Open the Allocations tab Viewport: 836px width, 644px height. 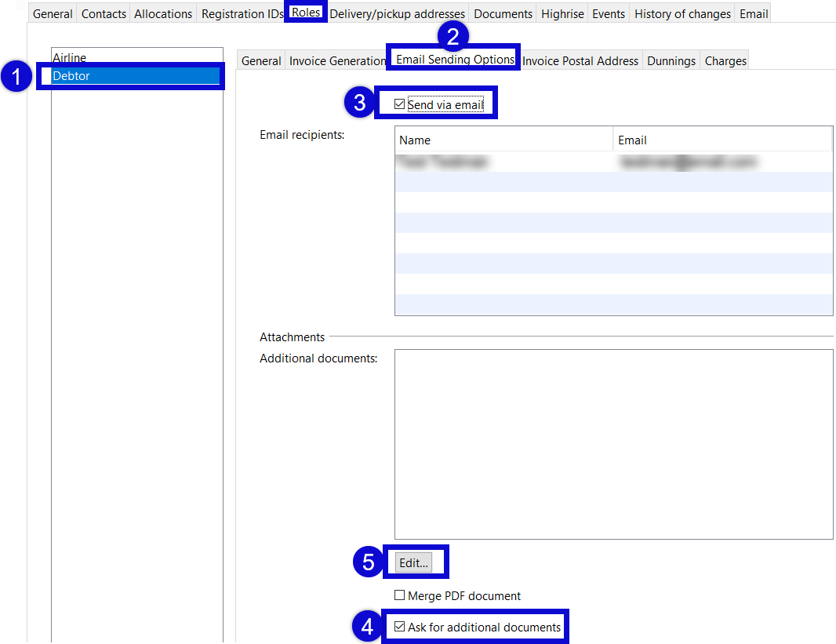point(162,13)
